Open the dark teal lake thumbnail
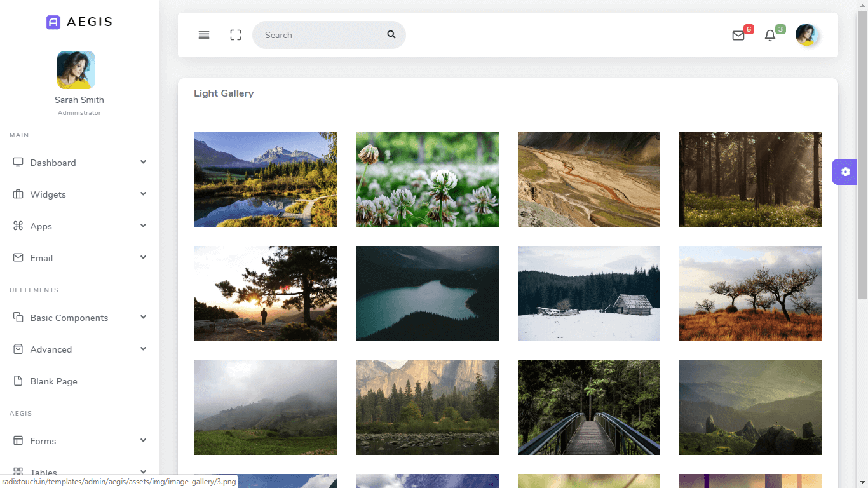Image resolution: width=868 pixels, height=488 pixels. pos(427,294)
